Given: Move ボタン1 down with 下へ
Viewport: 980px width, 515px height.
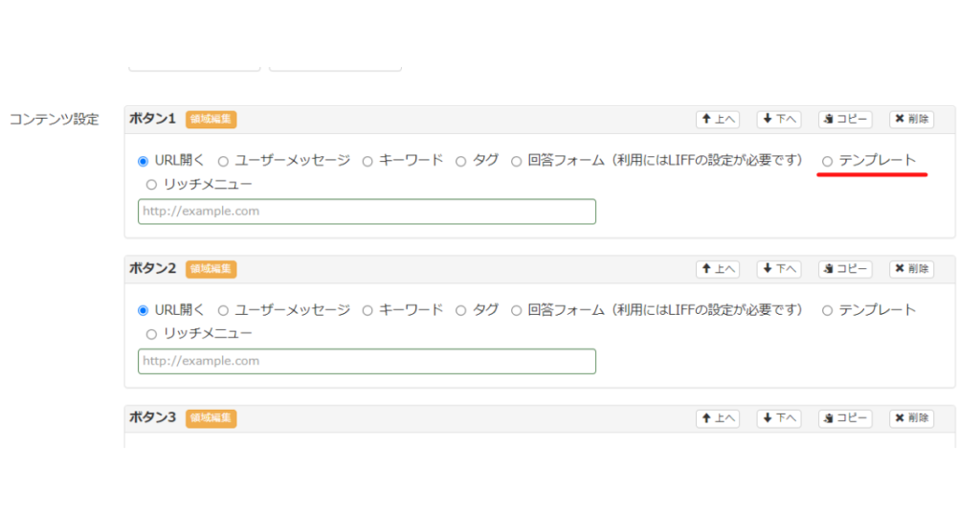Looking at the screenshot, I should tap(779, 119).
